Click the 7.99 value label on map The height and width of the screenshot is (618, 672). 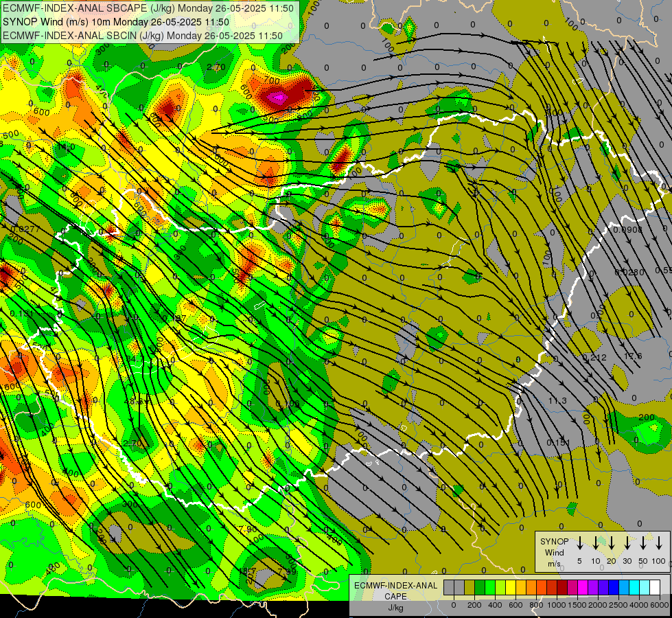[x=287, y=571]
